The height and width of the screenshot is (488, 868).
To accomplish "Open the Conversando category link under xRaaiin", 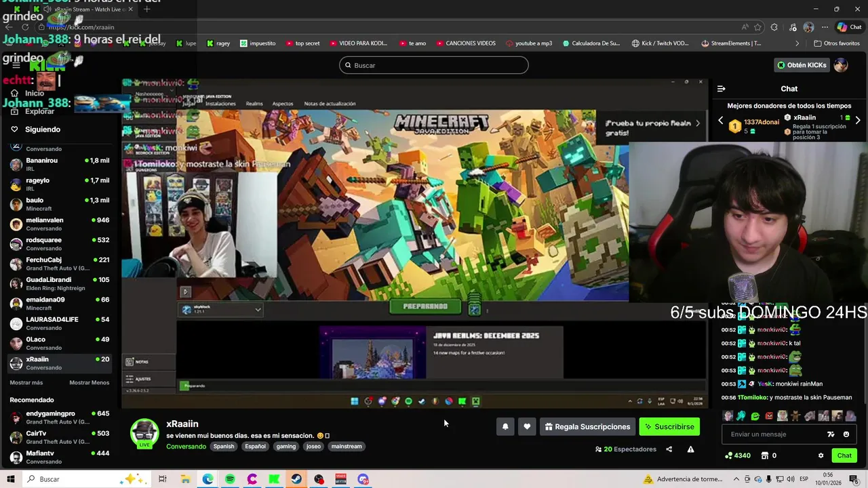I will tap(186, 447).
